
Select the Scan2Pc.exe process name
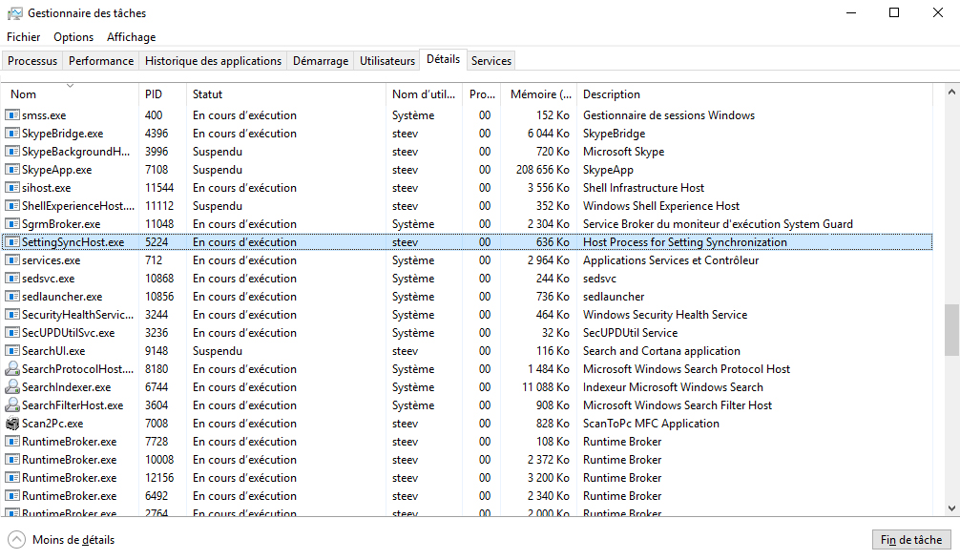(x=52, y=424)
